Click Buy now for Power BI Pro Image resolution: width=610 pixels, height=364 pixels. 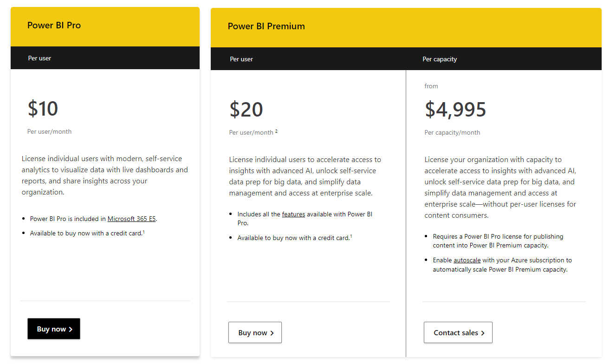click(53, 328)
